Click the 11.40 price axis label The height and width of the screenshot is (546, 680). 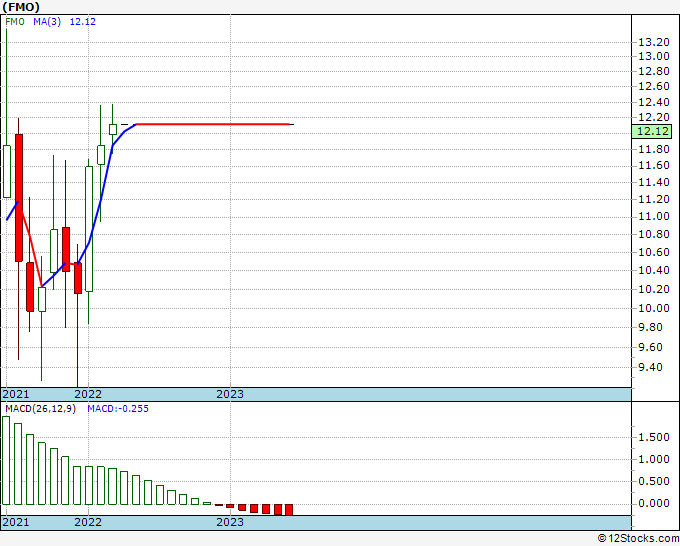coord(654,182)
